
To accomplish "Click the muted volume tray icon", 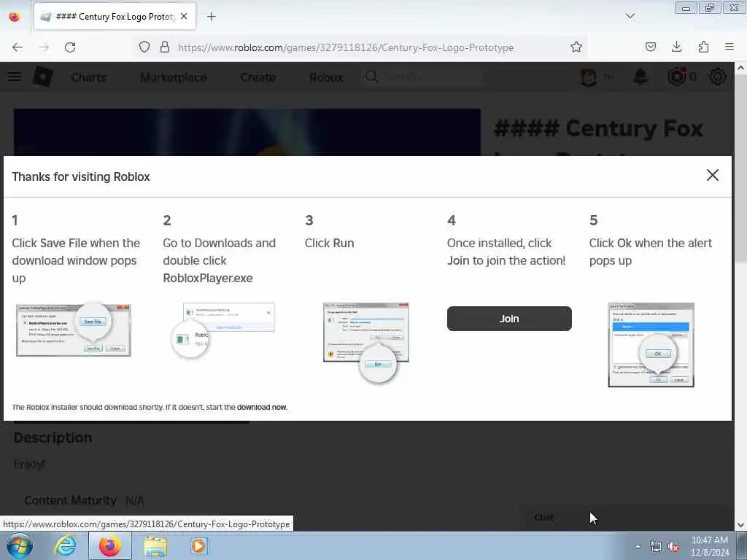I will tap(673, 547).
